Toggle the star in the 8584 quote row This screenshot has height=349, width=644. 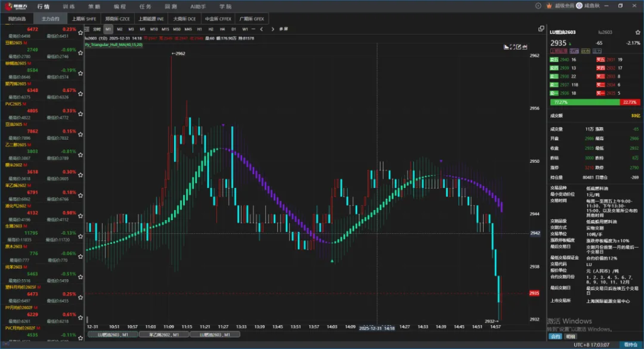[x=80, y=74]
